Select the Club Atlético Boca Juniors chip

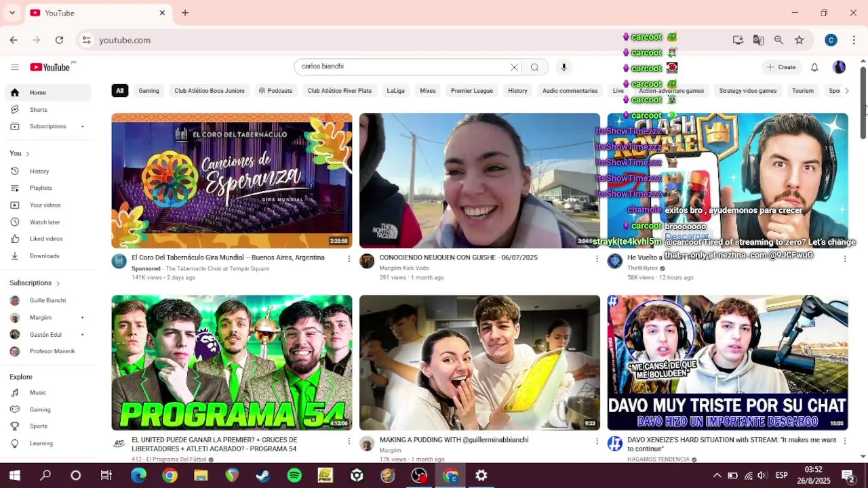click(209, 91)
